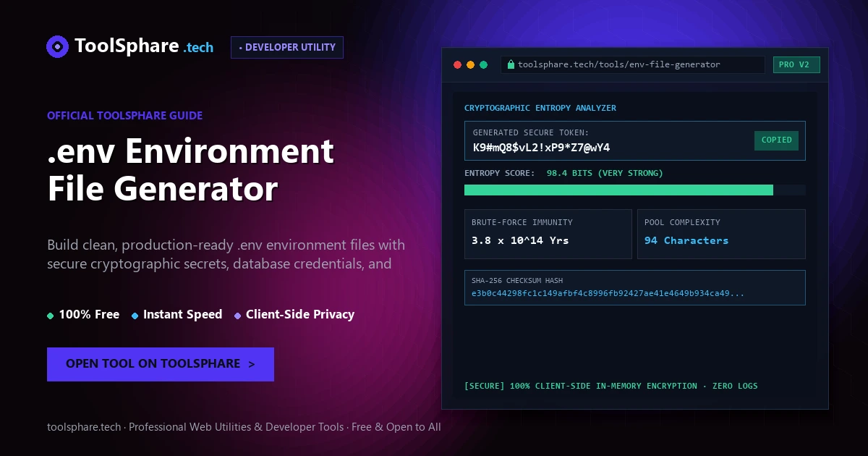Screen dimensions: 868x456
Task: Click the ToolSphare .tech brand name
Action: point(144,46)
